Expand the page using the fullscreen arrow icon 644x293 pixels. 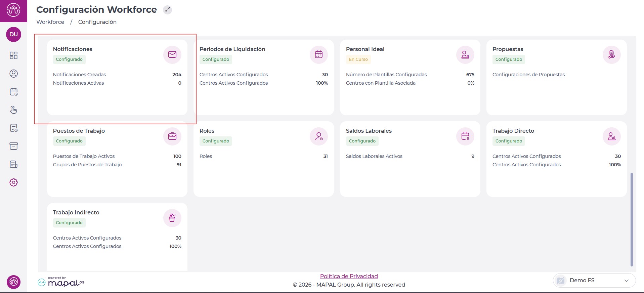pyautogui.click(x=167, y=10)
